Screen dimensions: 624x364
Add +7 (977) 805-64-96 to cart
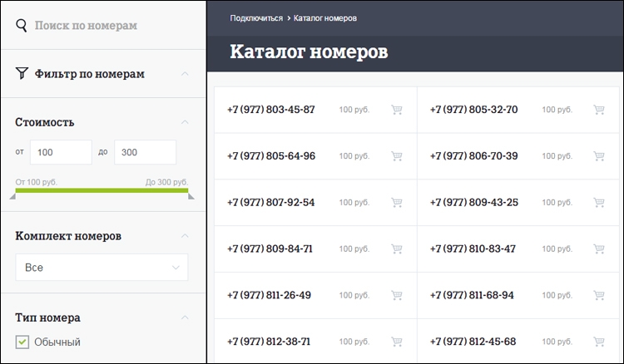click(397, 156)
